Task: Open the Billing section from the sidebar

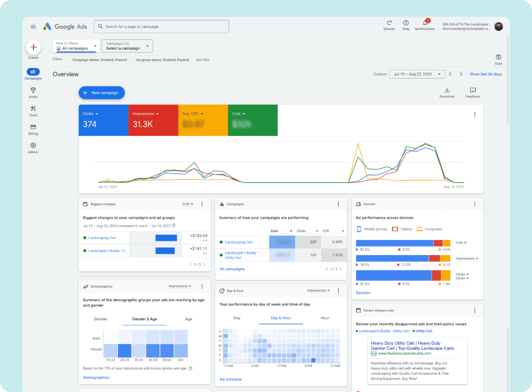Action: (x=33, y=129)
